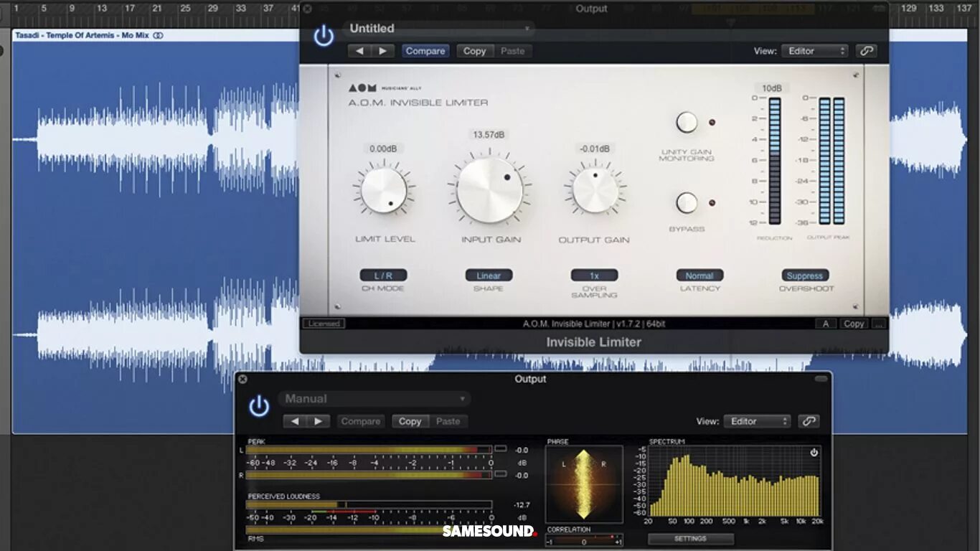Click the link icon in Invisible Limiter header
The height and width of the screenshot is (551, 980).
coord(866,51)
